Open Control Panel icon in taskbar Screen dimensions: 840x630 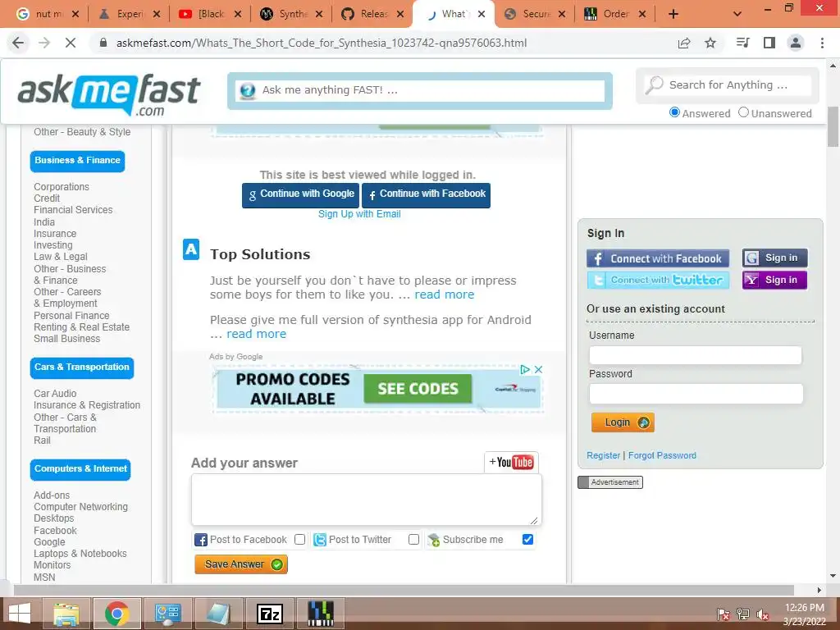[x=168, y=614]
